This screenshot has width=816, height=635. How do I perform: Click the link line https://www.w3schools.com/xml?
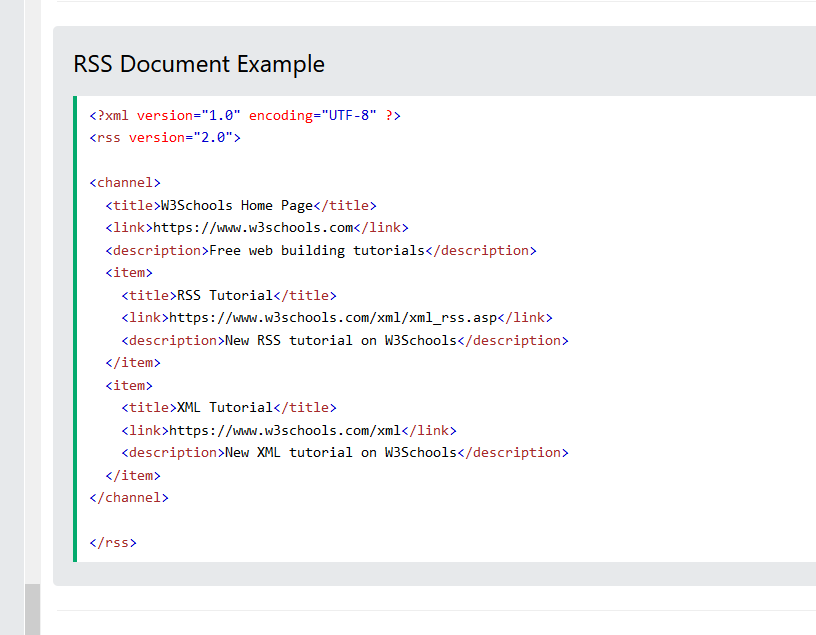point(289,430)
